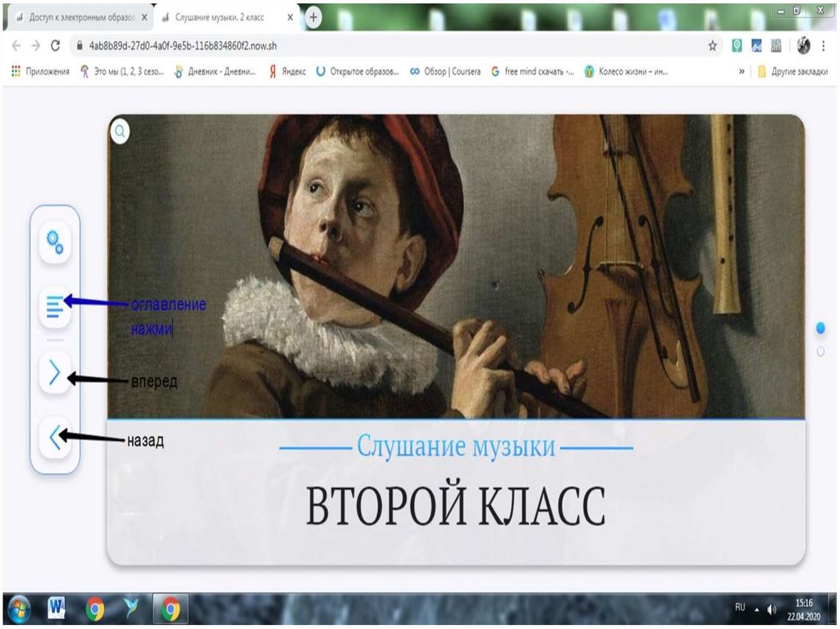This screenshot has height=629, width=840.
Task: Close the 'Слушание музыки. 2 класс' tab
Action: tap(290, 17)
